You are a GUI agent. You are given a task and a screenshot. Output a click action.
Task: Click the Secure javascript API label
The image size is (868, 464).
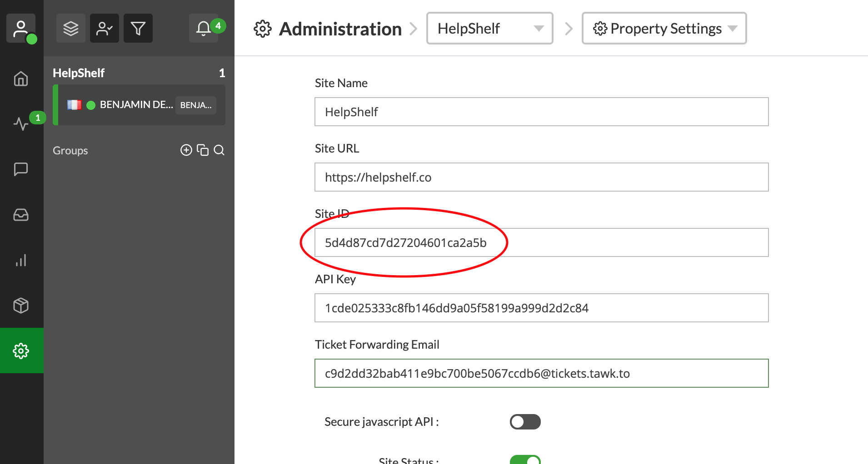(x=382, y=422)
